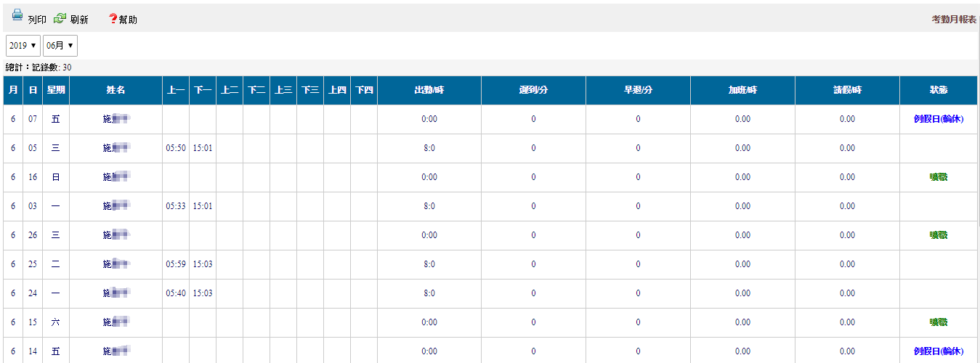
Task: Click the 曠職 status for day 16
Action: point(938,177)
